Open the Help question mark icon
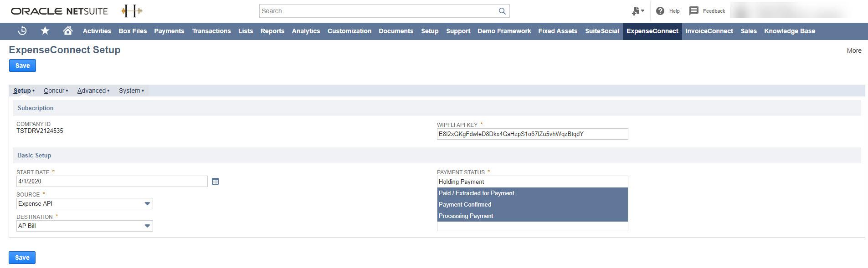Viewport: 868px width, 268px height. point(660,11)
